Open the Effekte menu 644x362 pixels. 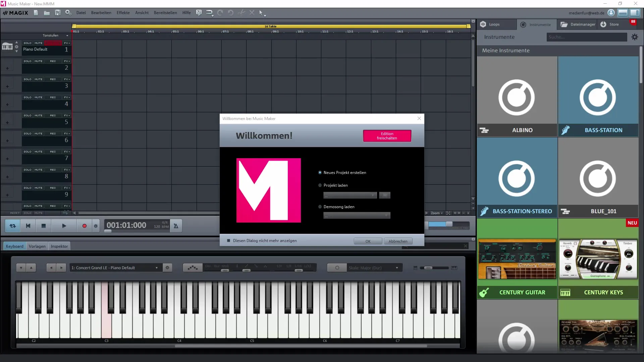coord(123,13)
